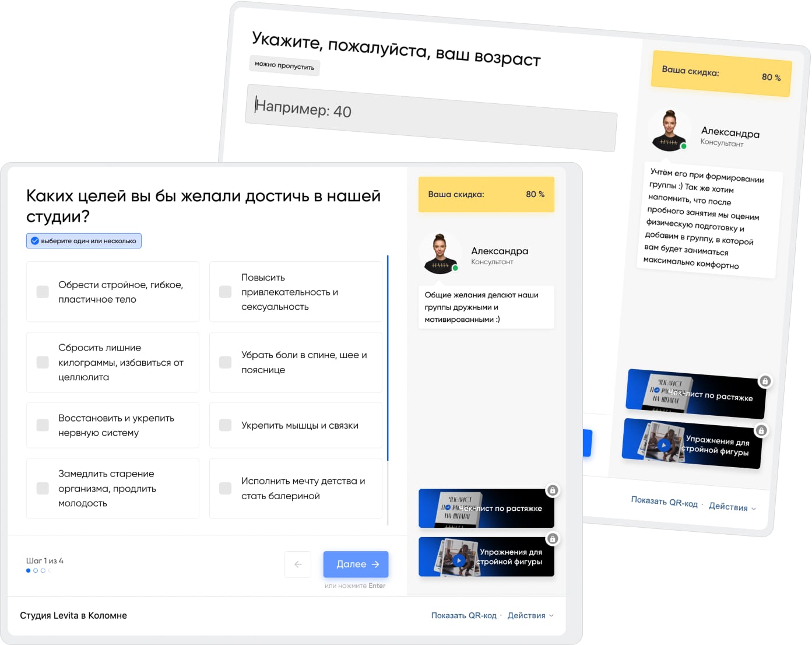This screenshot has width=812, height=645.
Task: Click the lock icon on the front 'Упражнения для стройной фигуры' card
Action: (x=553, y=539)
